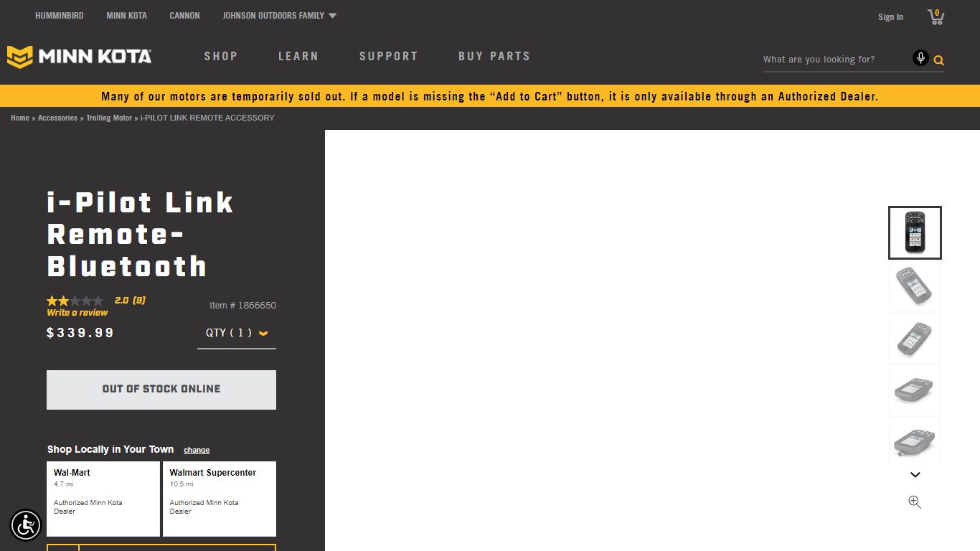The width and height of the screenshot is (980, 551).
Task: Select the fourth flat-lying remote thumbnail
Action: click(915, 390)
